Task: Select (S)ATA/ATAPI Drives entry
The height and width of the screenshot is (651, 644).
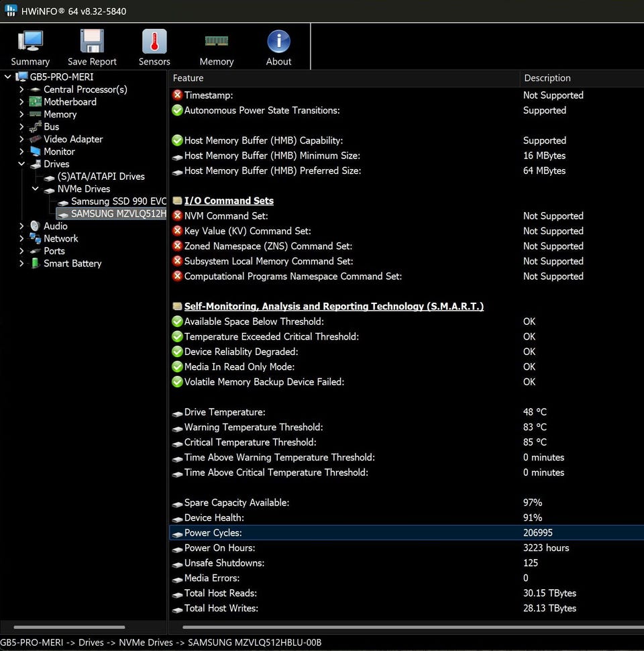Action: (101, 177)
